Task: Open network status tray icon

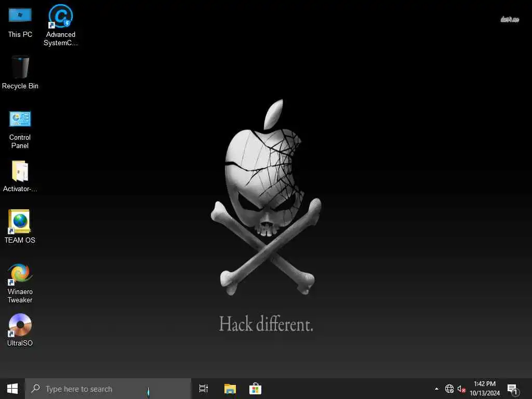Action: point(449,389)
